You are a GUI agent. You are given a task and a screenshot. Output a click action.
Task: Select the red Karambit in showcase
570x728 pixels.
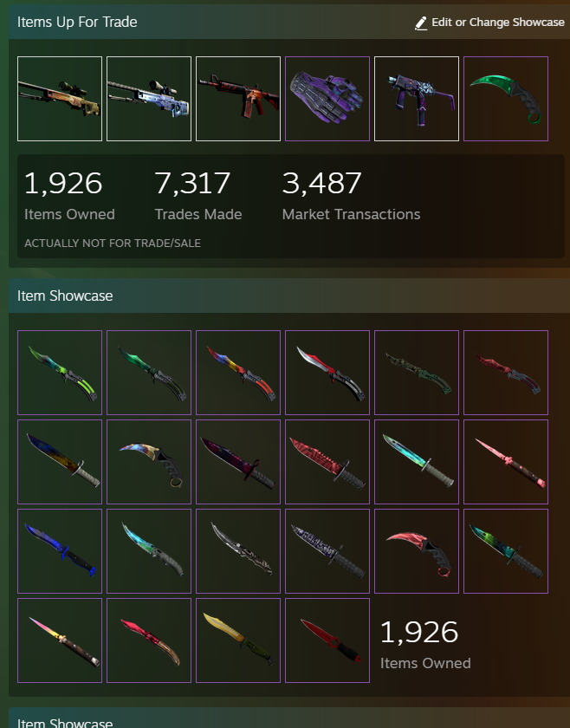click(417, 551)
